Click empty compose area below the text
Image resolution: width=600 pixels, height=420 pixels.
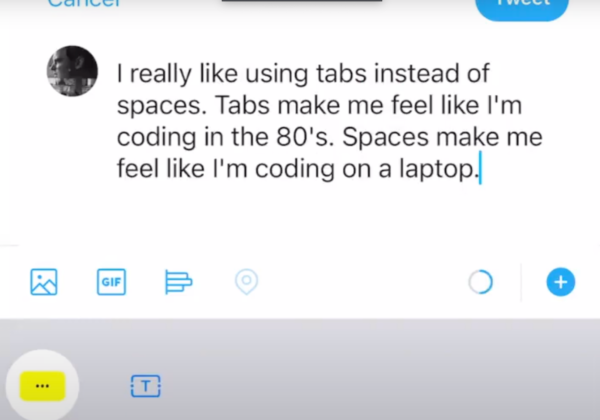(298, 216)
